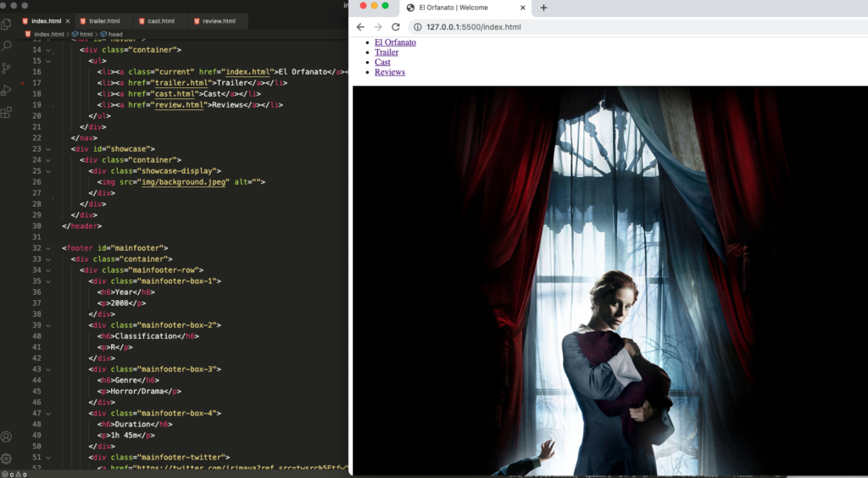Go back in the browser
The image size is (868, 478).
360,27
